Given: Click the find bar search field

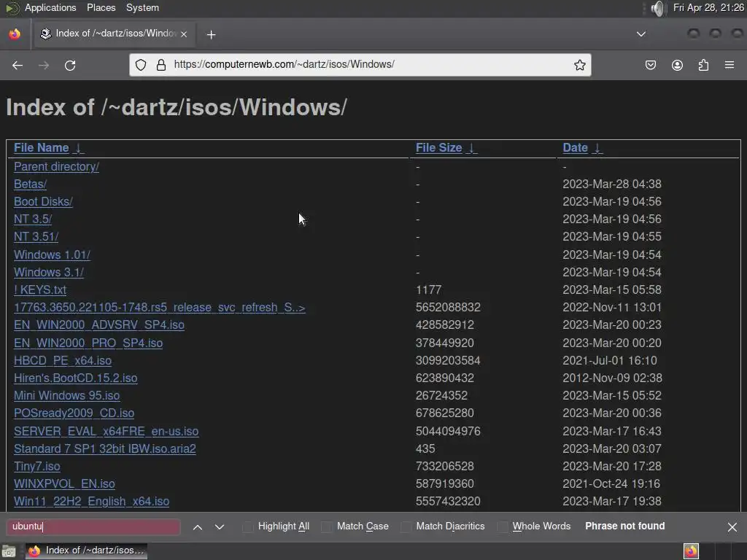Looking at the screenshot, I should (93, 526).
